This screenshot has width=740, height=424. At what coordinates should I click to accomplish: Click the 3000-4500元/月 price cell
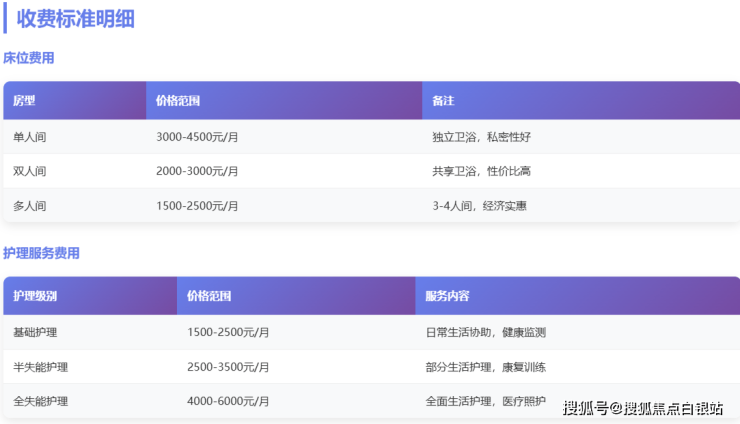click(197, 137)
